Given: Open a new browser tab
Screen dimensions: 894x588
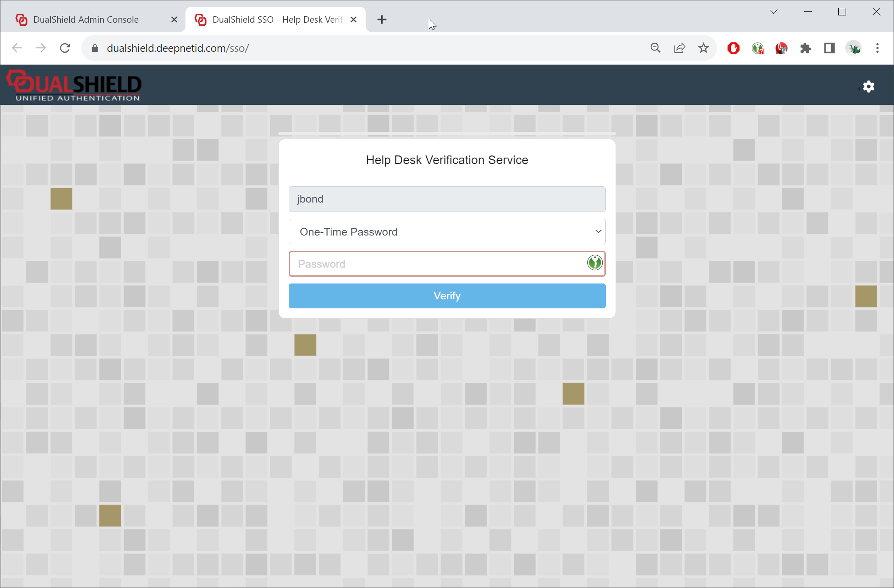Looking at the screenshot, I should coord(382,20).
